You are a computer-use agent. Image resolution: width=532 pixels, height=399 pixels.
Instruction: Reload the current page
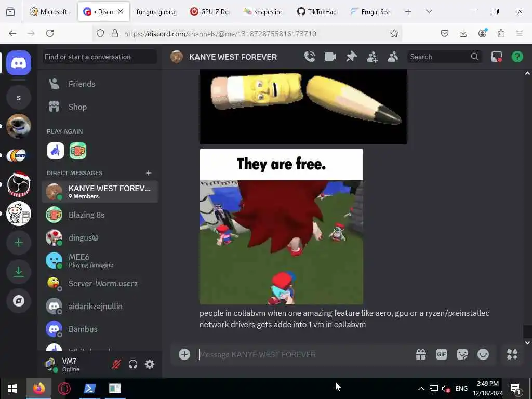[50, 33]
